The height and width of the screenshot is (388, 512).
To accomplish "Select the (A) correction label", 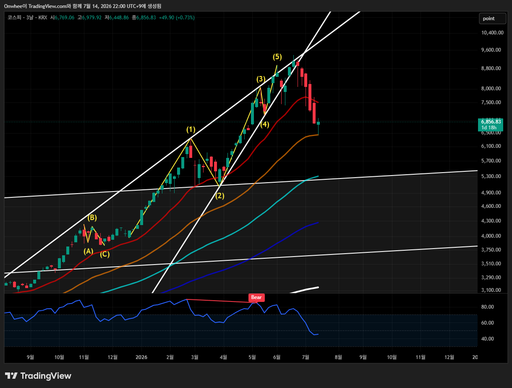I will point(88,251).
